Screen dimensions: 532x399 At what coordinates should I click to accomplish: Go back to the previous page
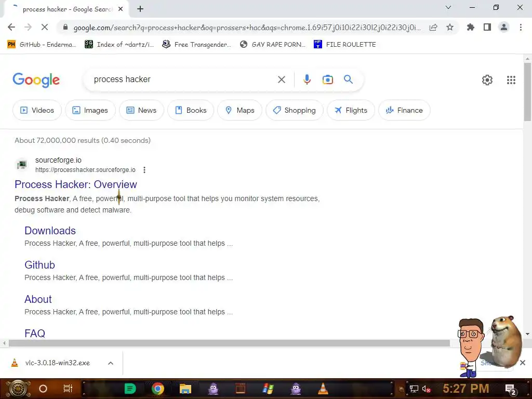click(11, 27)
